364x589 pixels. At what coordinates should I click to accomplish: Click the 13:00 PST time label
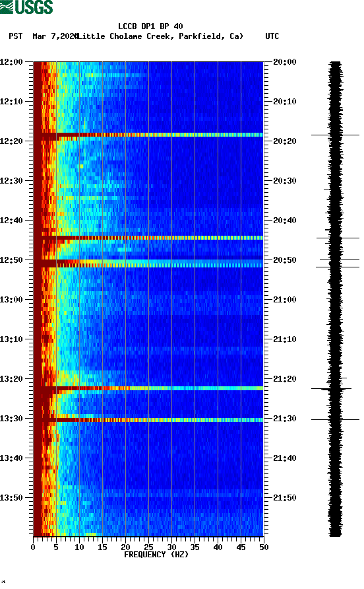click(12, 299)
